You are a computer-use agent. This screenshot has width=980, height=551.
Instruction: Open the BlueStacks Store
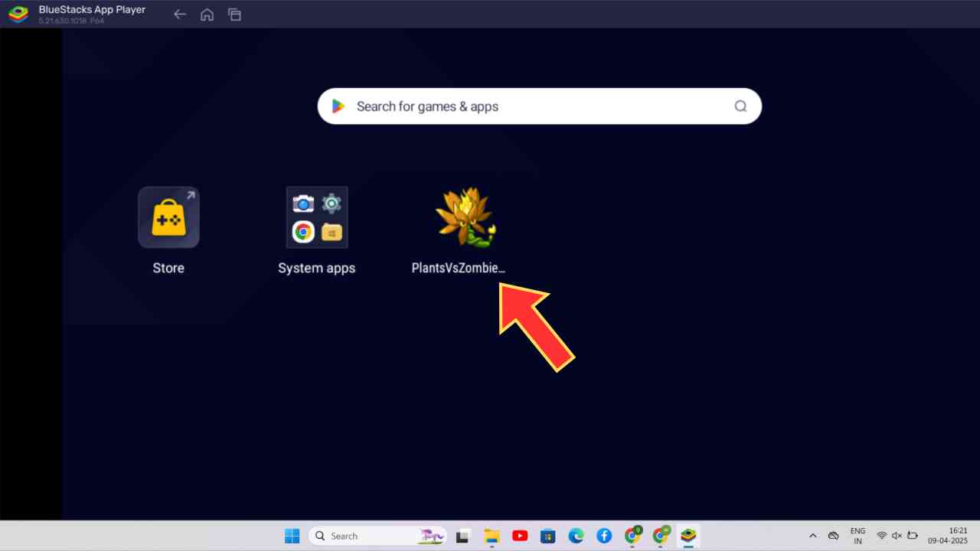click(x=168, y=217)
